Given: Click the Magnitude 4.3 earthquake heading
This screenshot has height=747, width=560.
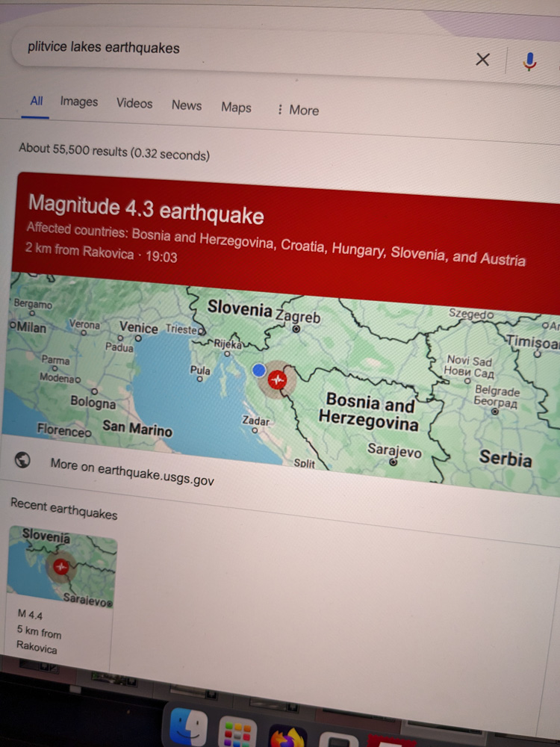Looking at the screenshot, I should pyautogui.click(x=146, y=210).
